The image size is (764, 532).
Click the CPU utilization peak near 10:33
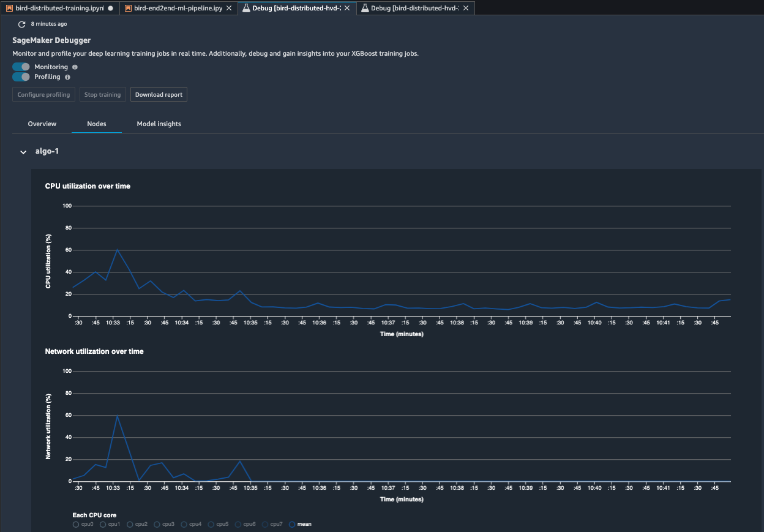click(x=117, y=250)
